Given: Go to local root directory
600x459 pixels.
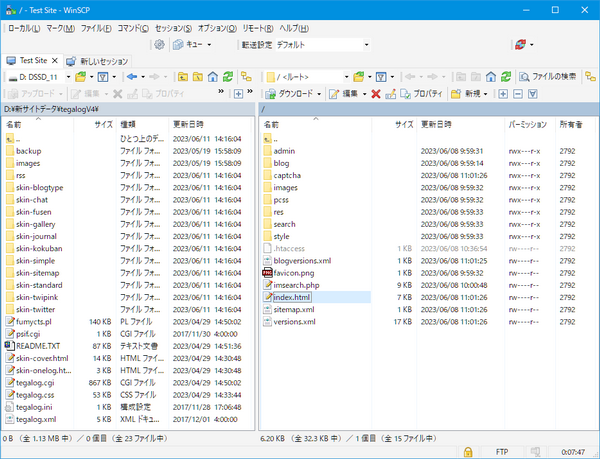Looking at the screenshot, I should click(198, 77).
